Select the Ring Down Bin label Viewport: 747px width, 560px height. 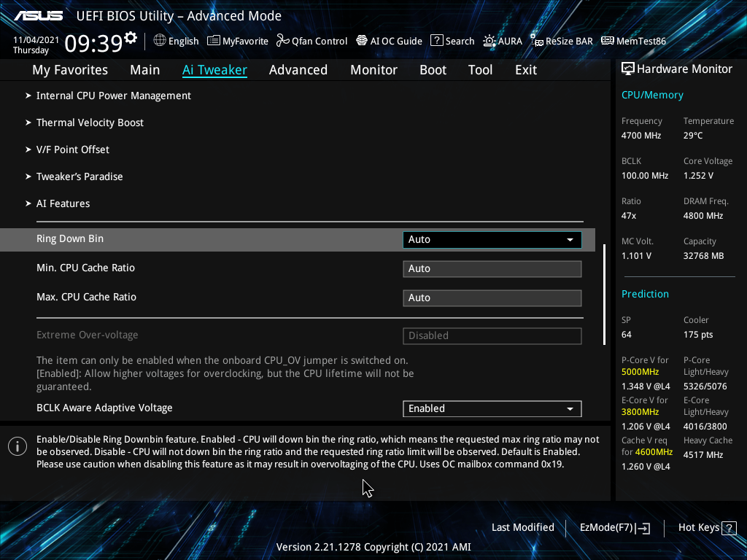(x=70, y=239)
